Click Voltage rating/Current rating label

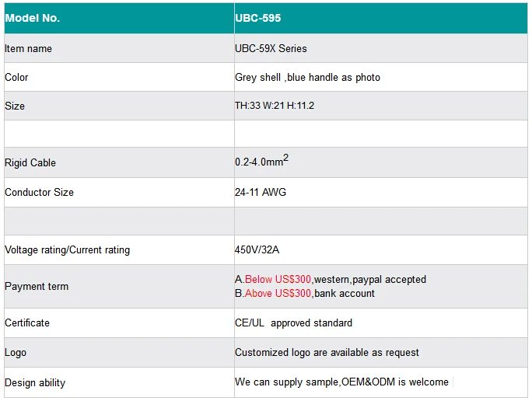[x=67, y=249]
